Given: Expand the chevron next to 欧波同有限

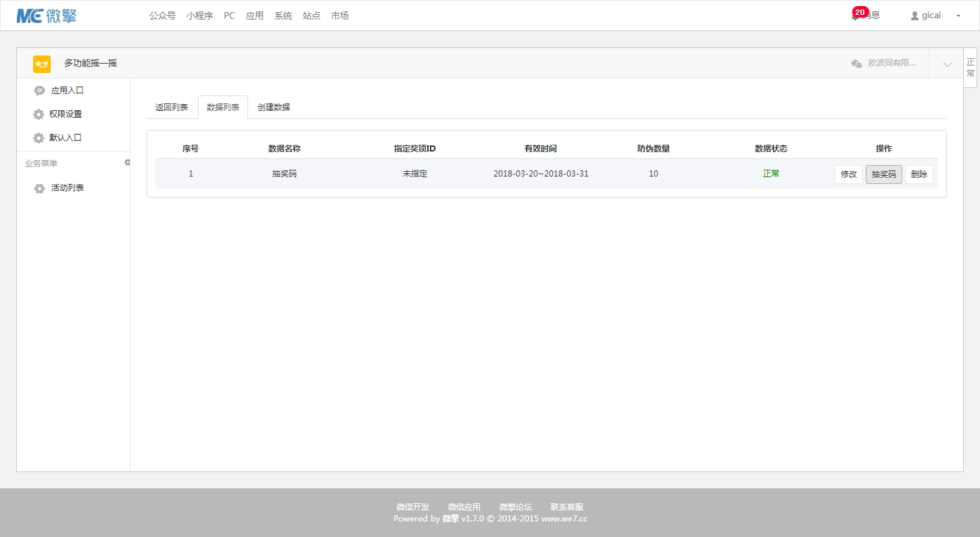Looking at the screenshot, I should click(x=948, y=64).
